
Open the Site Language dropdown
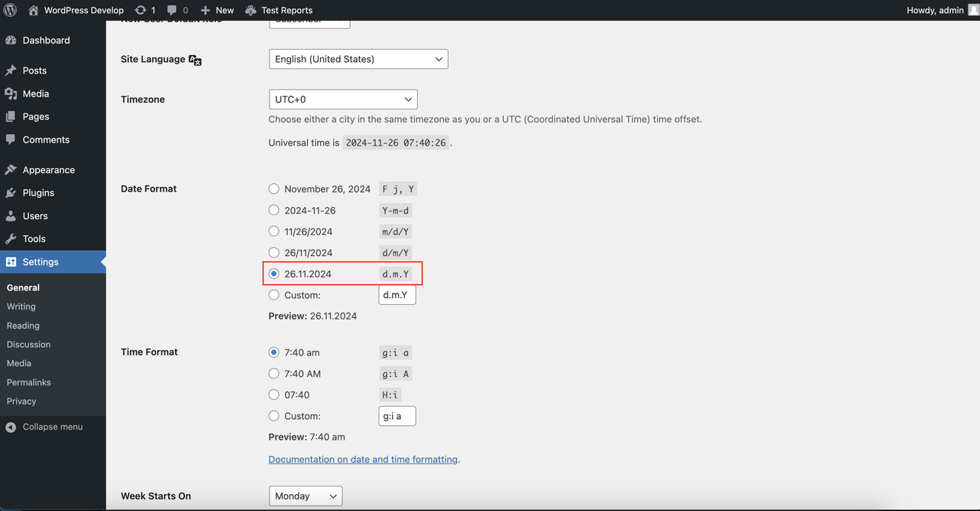[x=358, y=59]
